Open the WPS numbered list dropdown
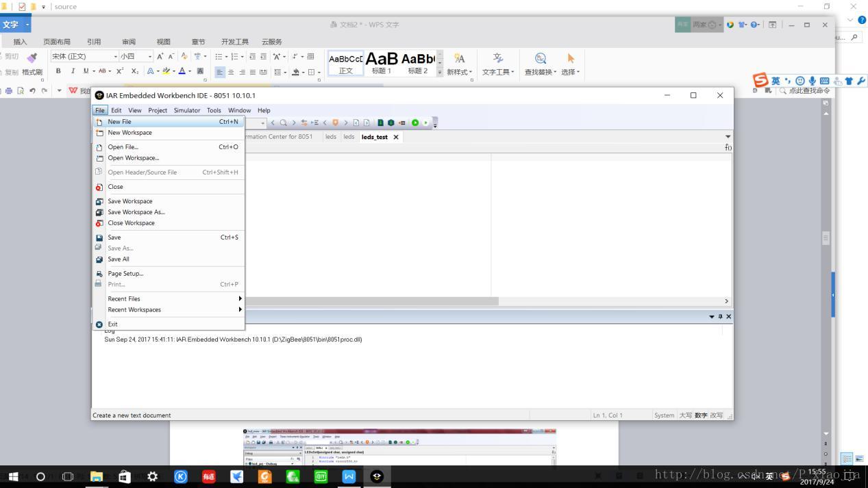This screenshot has width=868, height=488. tap(242, 57)
